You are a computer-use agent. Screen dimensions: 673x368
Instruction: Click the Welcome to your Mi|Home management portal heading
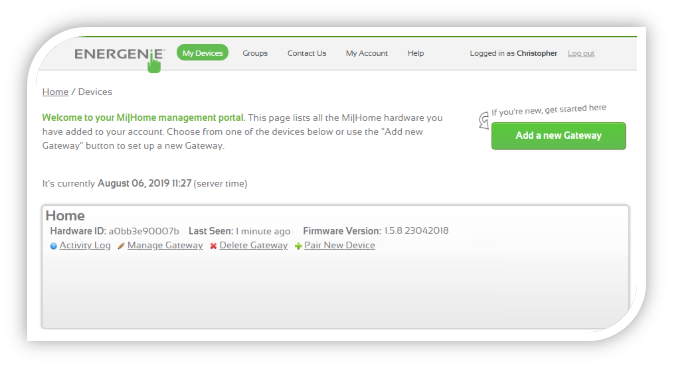tap(144, 118)
